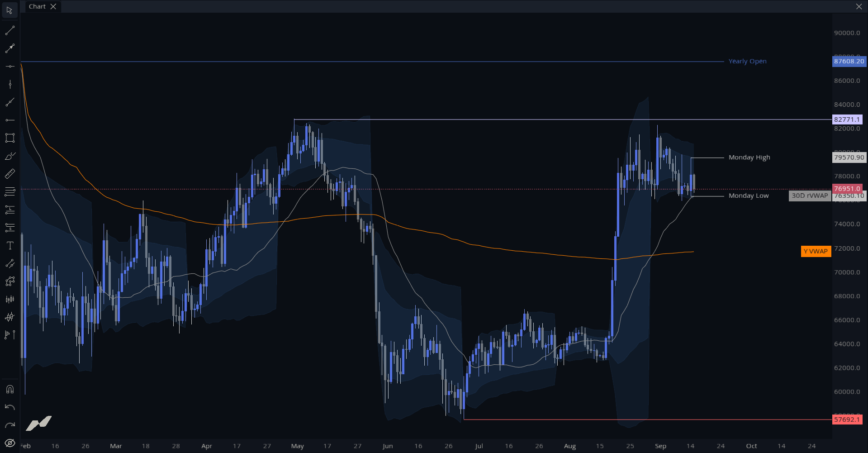Select the rectangle drawing tool
The image size is (868, 453).
9,138
